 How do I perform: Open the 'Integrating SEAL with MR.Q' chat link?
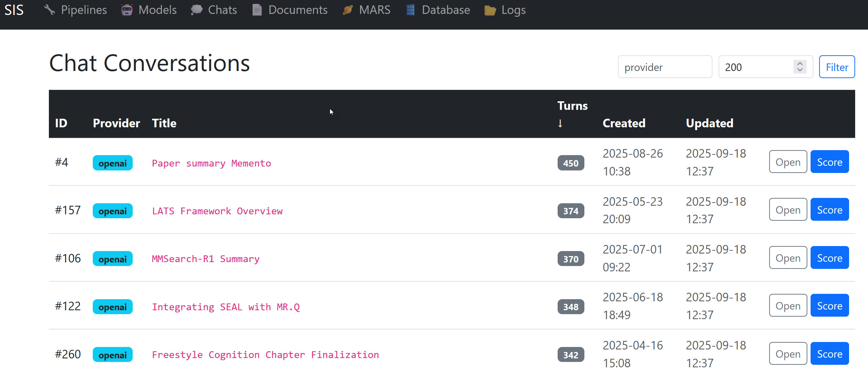point(226,307)
